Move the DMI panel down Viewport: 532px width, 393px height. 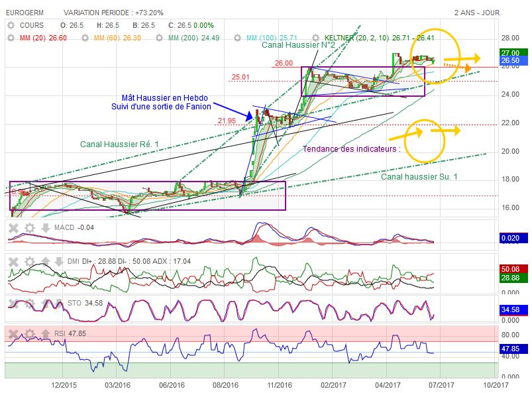coord(59,262)
